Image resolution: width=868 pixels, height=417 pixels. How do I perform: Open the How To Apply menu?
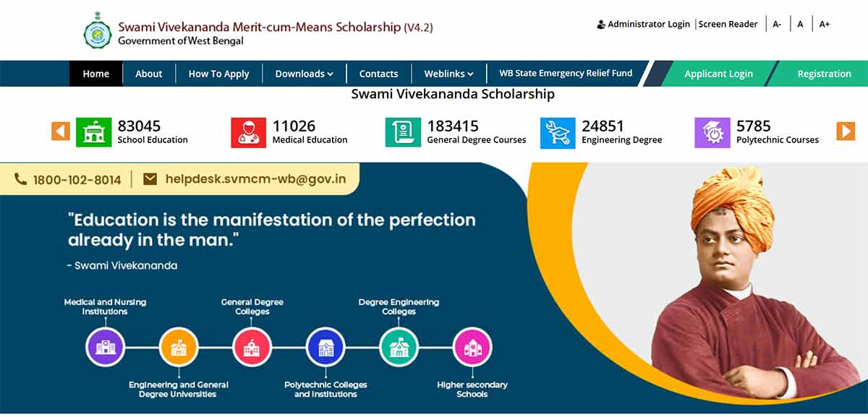218,74
